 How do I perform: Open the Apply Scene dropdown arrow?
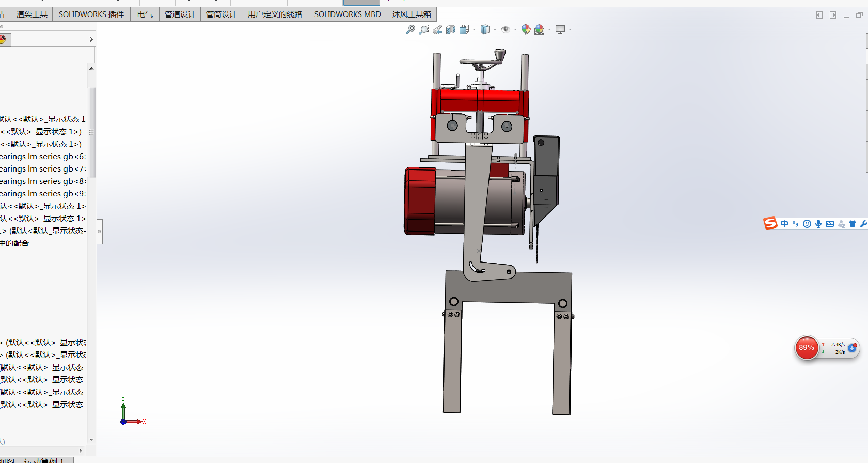(x=549, y=30)
